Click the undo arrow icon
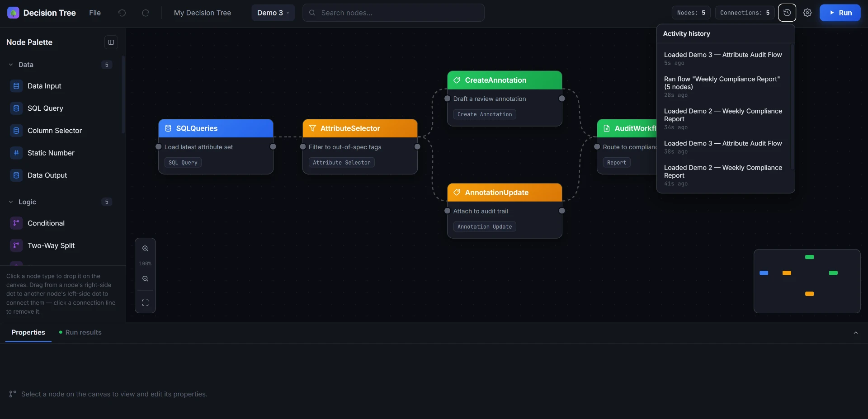 click(122, 13)
